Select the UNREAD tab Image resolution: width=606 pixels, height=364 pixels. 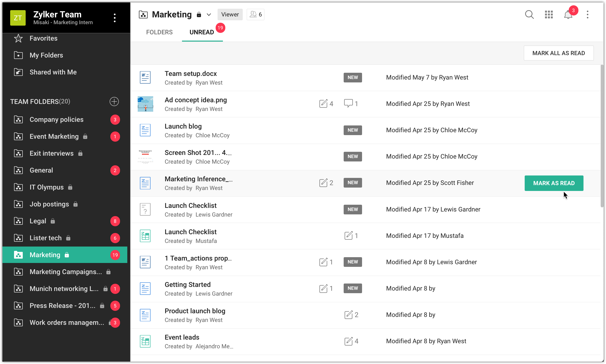click(202, 32)
